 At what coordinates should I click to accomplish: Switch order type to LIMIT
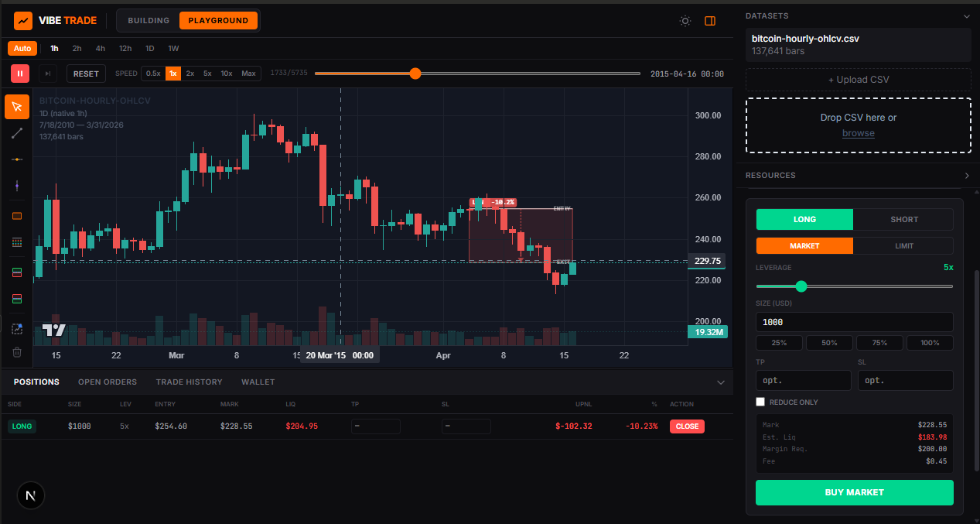point(903,245)
